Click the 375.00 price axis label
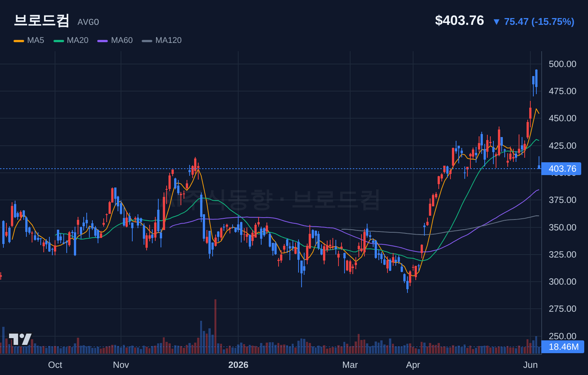 [x=562, y=200]
